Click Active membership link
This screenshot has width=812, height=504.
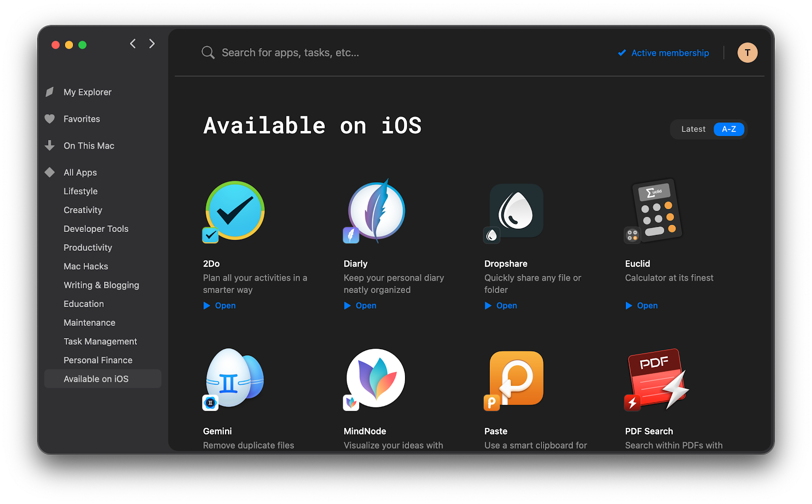coord(664,53)
